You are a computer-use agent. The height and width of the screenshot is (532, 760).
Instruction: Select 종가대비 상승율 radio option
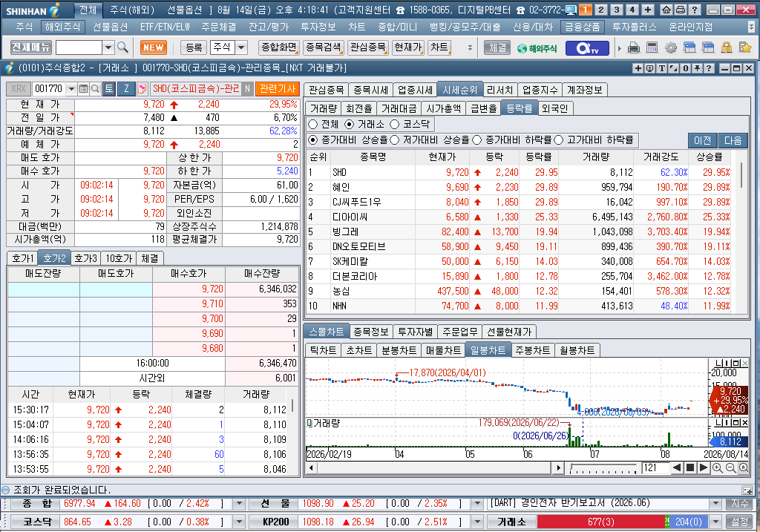313,140
